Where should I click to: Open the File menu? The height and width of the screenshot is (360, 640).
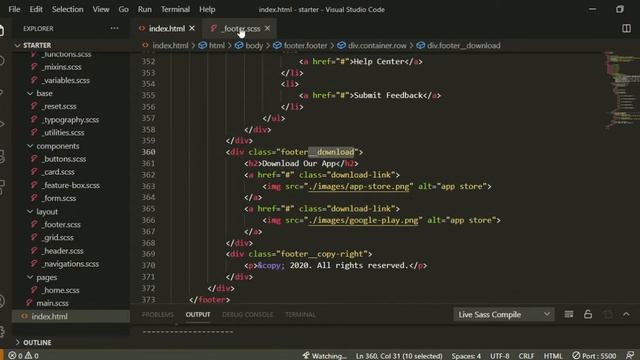(14, 9)
